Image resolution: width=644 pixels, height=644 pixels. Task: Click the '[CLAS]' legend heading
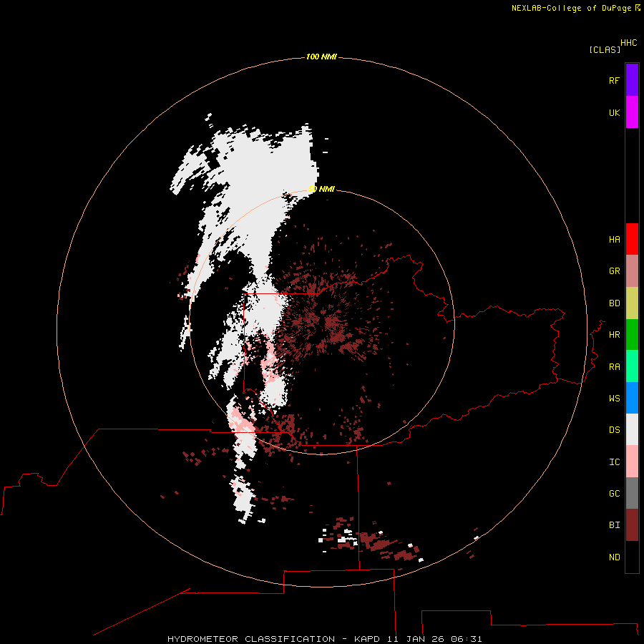pyautogui.click(x=605, y=49)
